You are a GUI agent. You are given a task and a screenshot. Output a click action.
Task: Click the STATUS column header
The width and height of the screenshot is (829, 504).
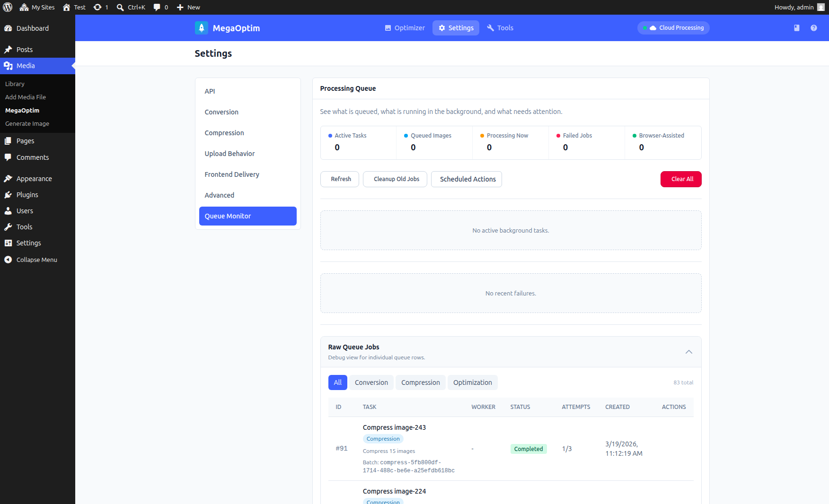(520, 407)
